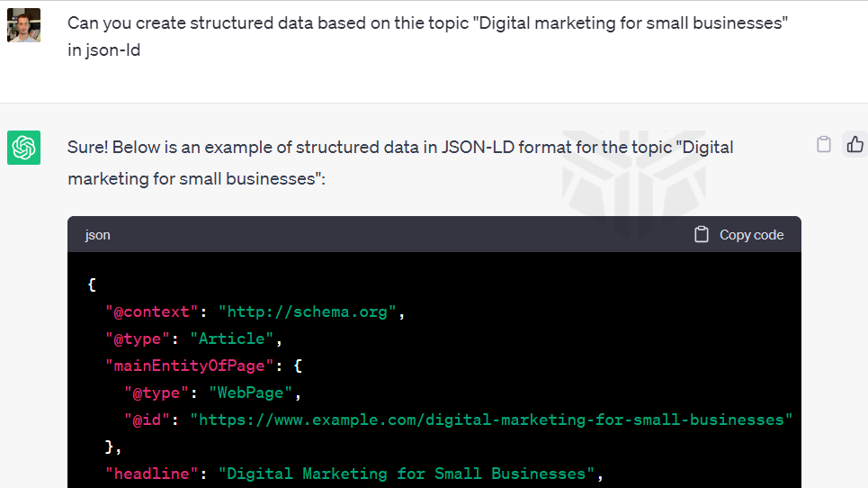
Task: Click the "Article" type value
Action: 231,339
